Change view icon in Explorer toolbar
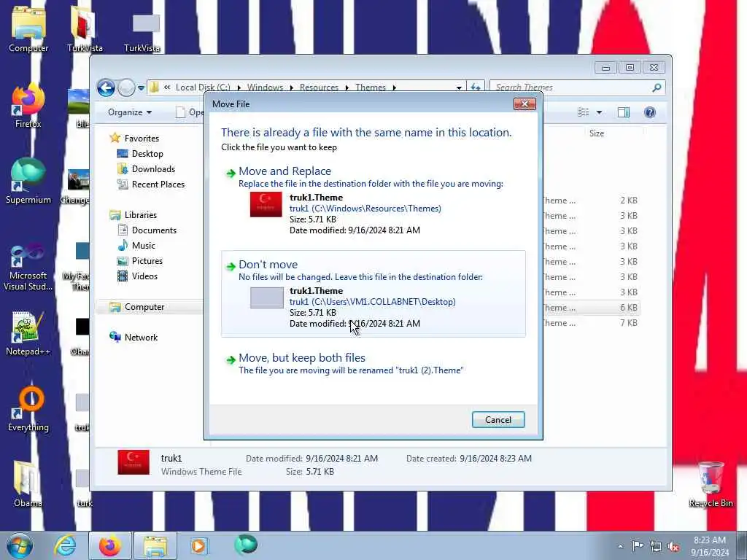The height and width of the screenshot is (560, 747). point(584,112)
